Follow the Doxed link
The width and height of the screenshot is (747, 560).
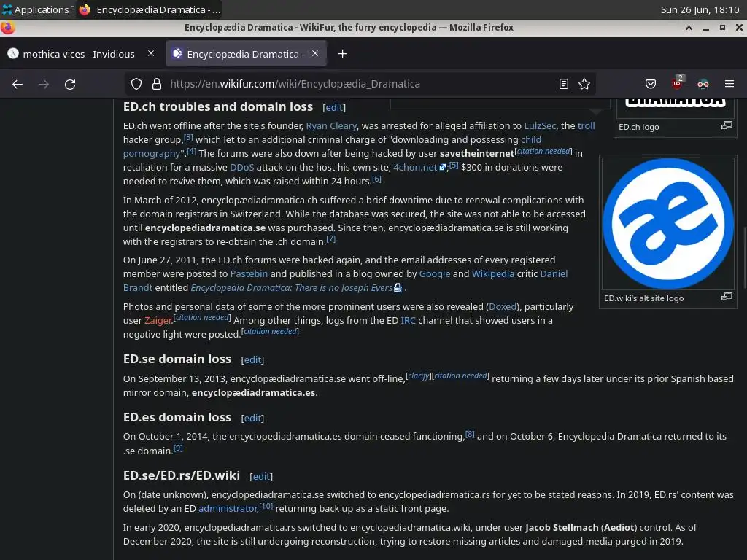pyautogui.click(x=503, y=307)
